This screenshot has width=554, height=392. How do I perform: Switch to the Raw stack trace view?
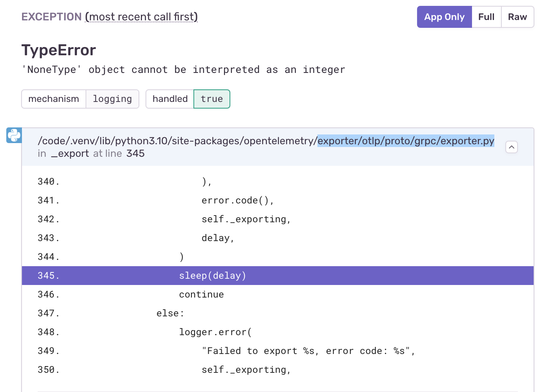[517, 17]
